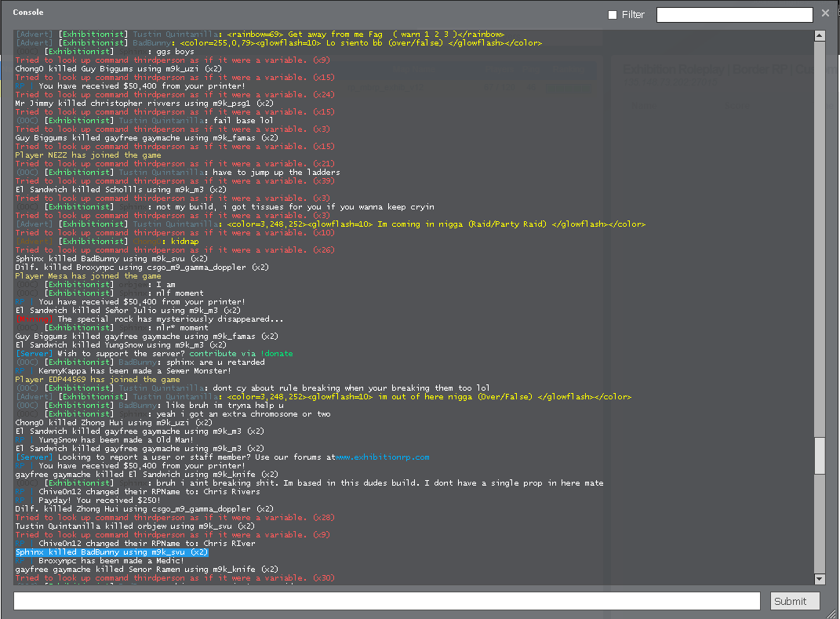The image size is (840, 619).
Task: Select 'Dilf. killed Broxynpc' line
Action: 142,268
